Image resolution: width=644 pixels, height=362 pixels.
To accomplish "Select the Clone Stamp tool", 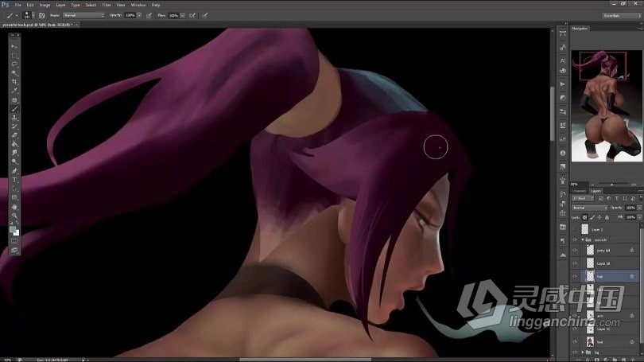I will click(x=14, y=118).
